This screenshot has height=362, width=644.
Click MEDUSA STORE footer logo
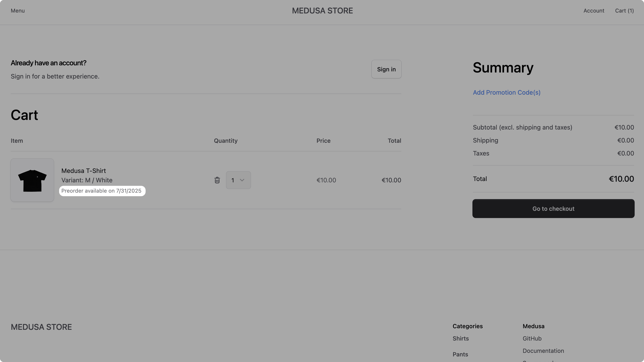click(41, 327)
